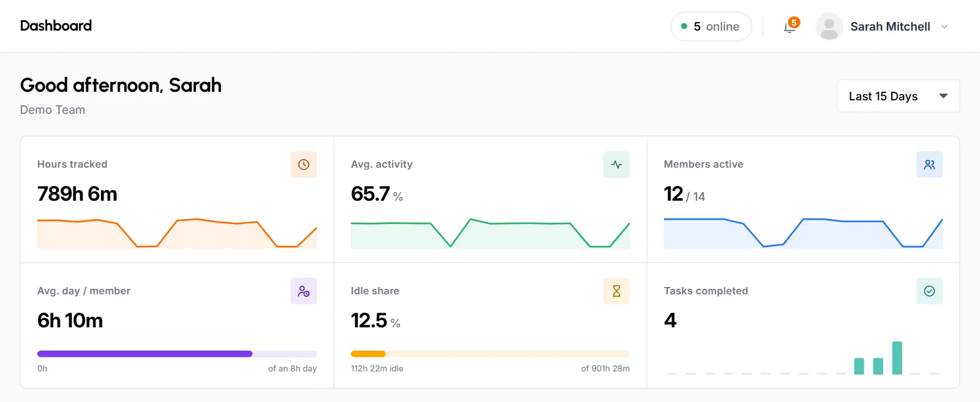
Task: Expand the user menu chevron beside Sarah Mitchell
Action: point(944,27)
